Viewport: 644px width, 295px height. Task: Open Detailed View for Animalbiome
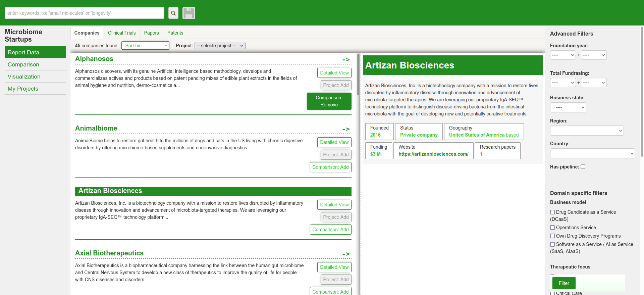point(334,142)
